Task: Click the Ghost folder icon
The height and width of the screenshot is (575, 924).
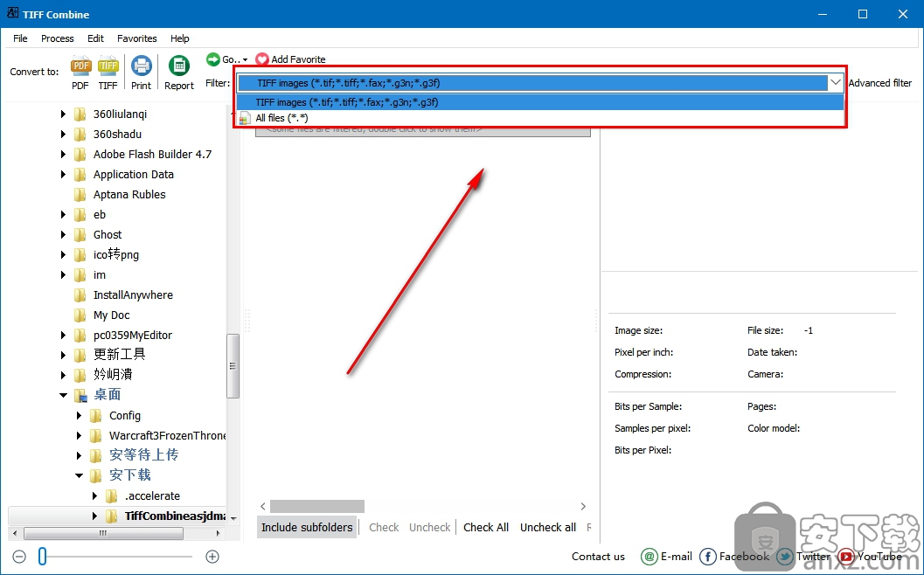Action: (80, 234)
